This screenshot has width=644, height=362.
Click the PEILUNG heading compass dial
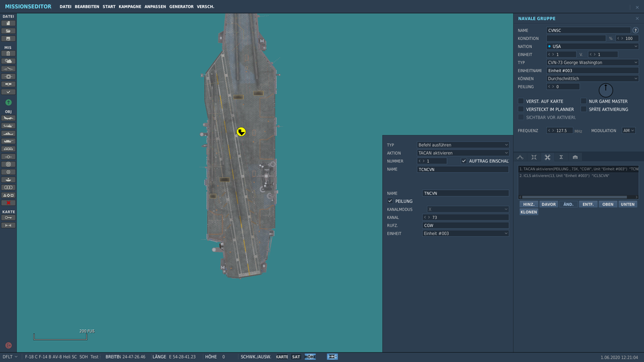[x=606, y=90]
